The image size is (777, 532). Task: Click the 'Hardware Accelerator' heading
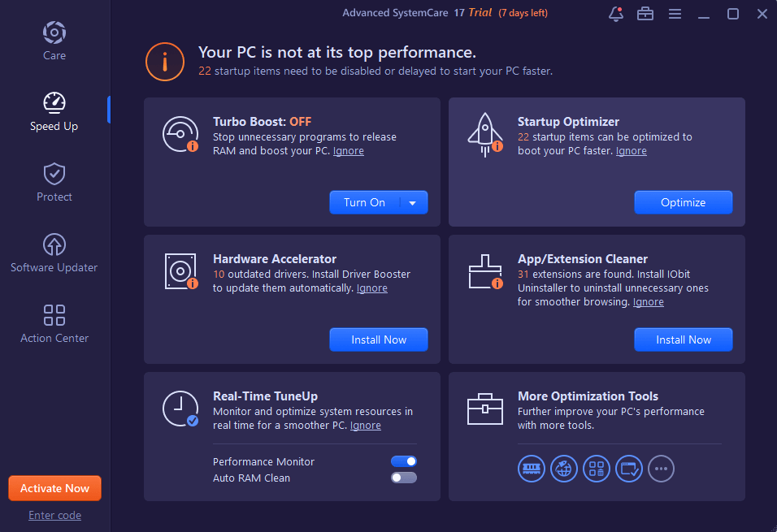275,259
